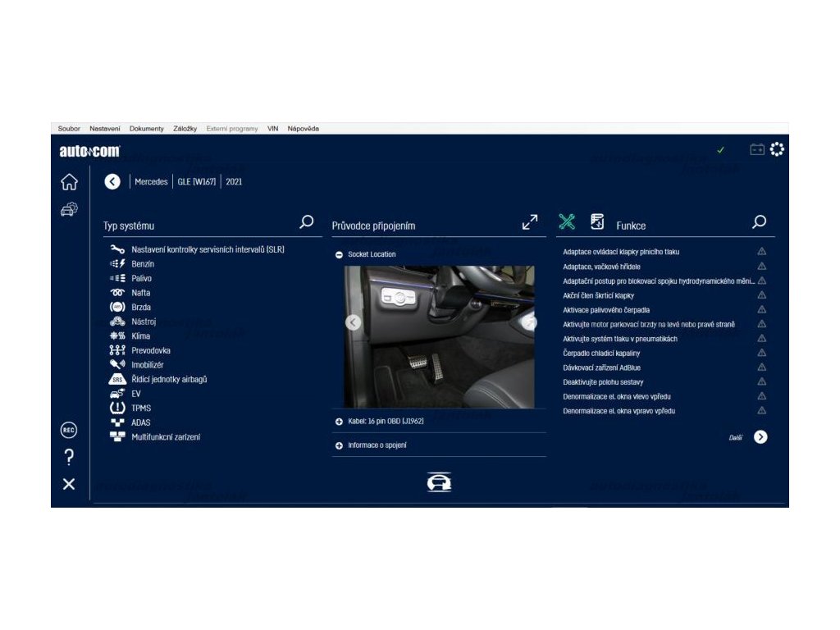
Task: Open the VIN menu
Action: pos(272,129)
